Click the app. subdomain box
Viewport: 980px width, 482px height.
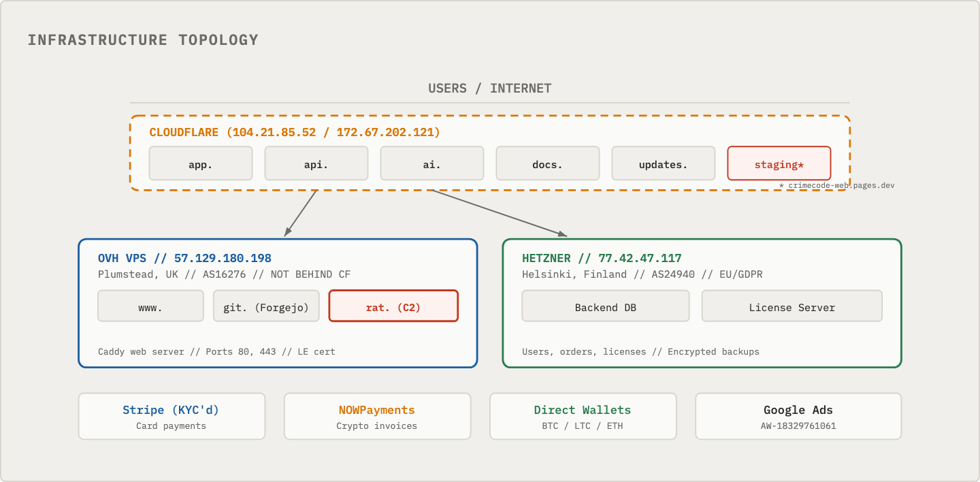pos(201,163)
